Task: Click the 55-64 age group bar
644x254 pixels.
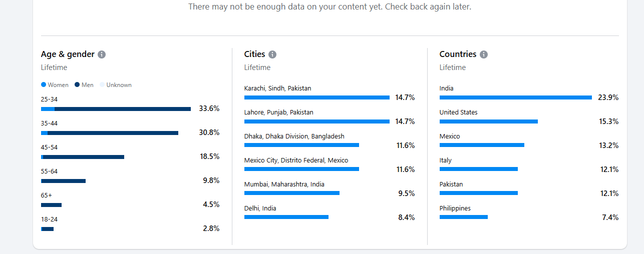Action: [x=63, y=181]
